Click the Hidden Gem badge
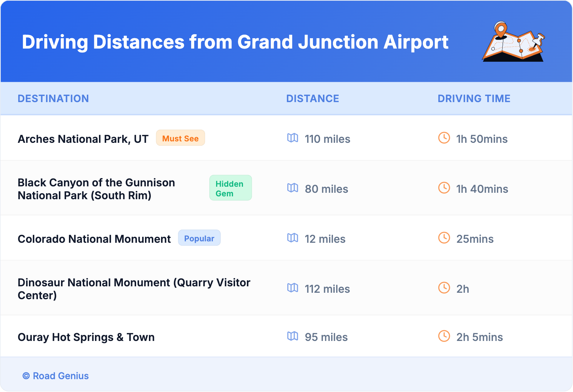573x392 pixels. pyautogui.click(x=230, y=188)
